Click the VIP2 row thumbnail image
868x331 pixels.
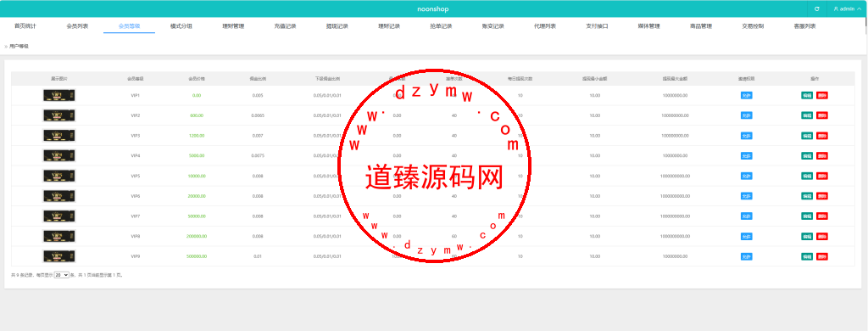pos(59,115)
